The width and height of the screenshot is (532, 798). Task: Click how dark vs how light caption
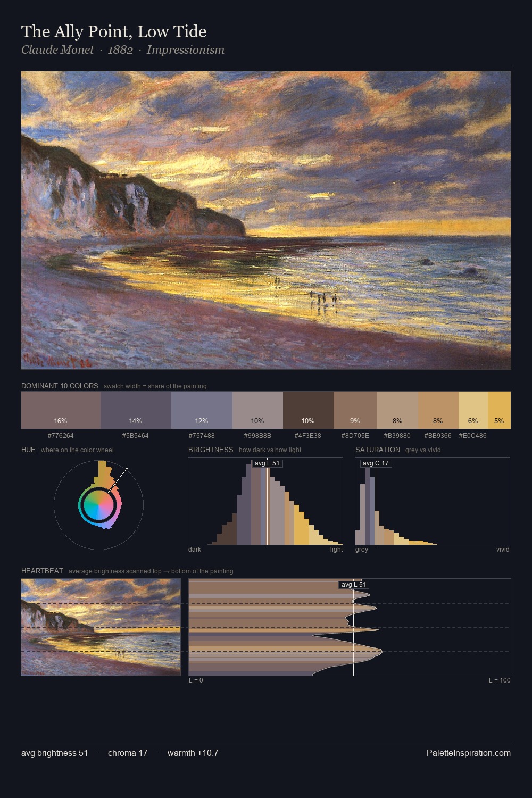pos(270,450)
